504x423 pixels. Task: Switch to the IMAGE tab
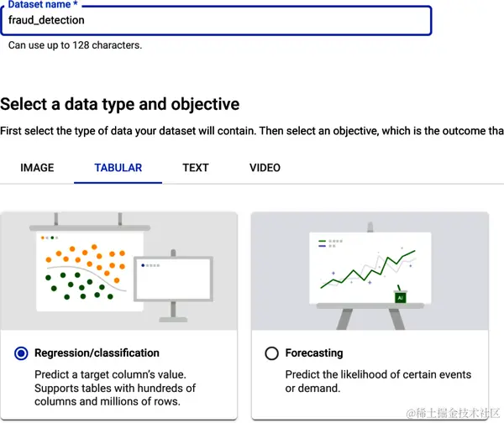click(37, 168)
